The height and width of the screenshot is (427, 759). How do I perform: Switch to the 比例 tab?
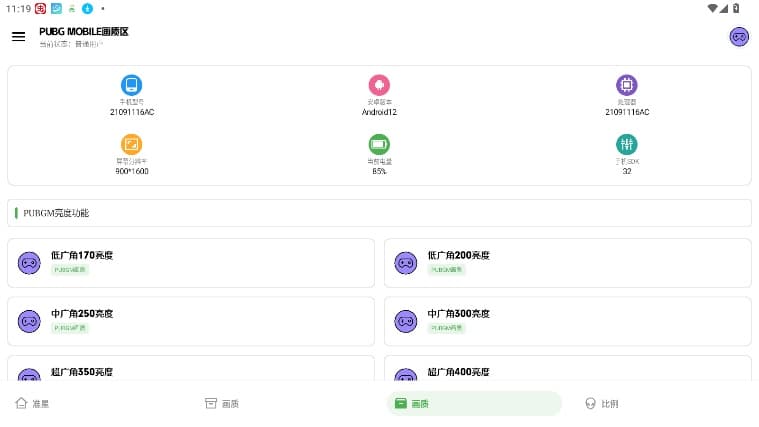[602, 404]
